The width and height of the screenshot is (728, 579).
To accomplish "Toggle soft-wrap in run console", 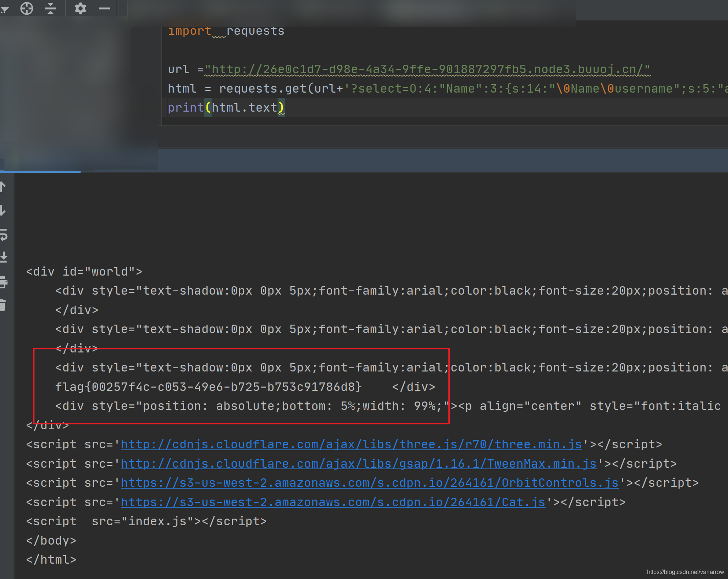I will point(4,235).
